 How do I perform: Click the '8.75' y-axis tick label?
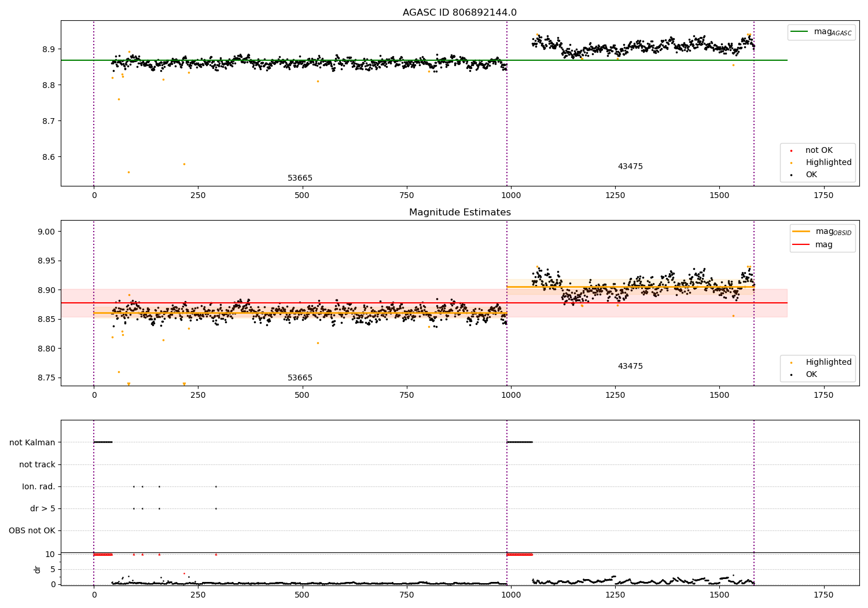pos(47,378)
